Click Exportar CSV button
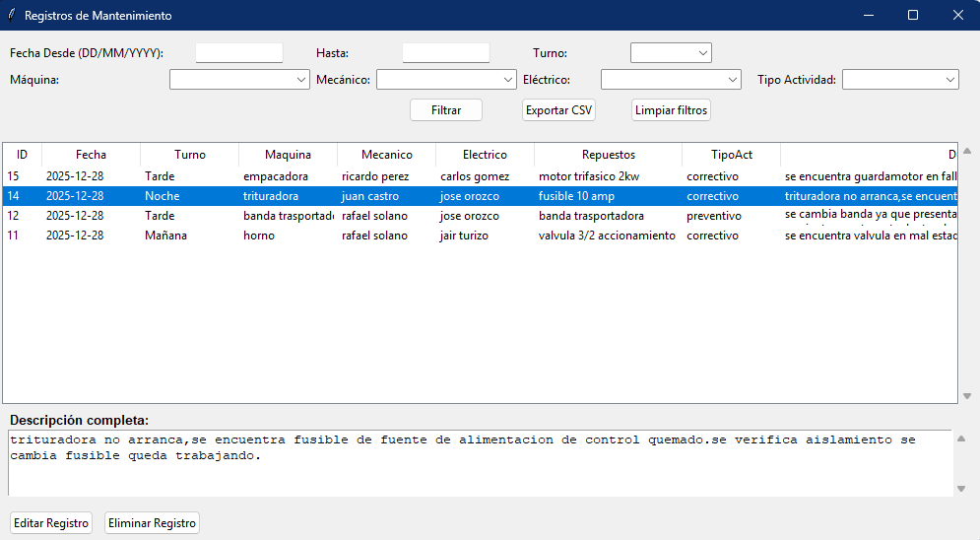The image size is (980, 540). coord(559,110)
